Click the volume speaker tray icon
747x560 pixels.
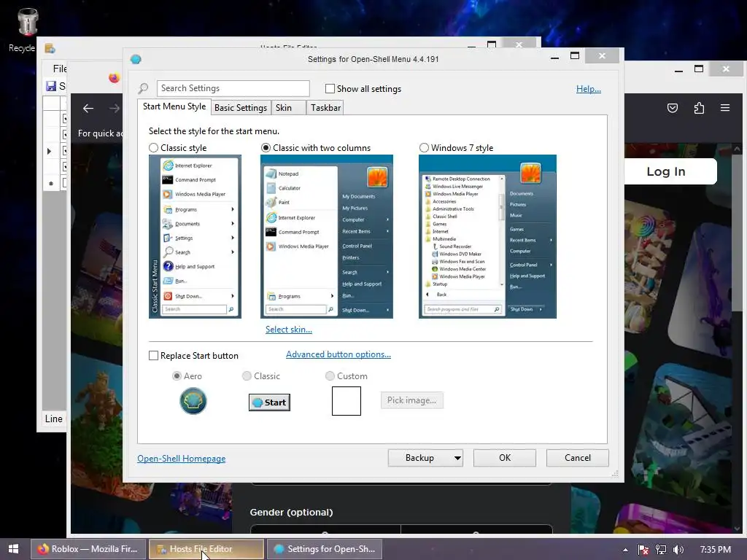click(x=678, y=550)
